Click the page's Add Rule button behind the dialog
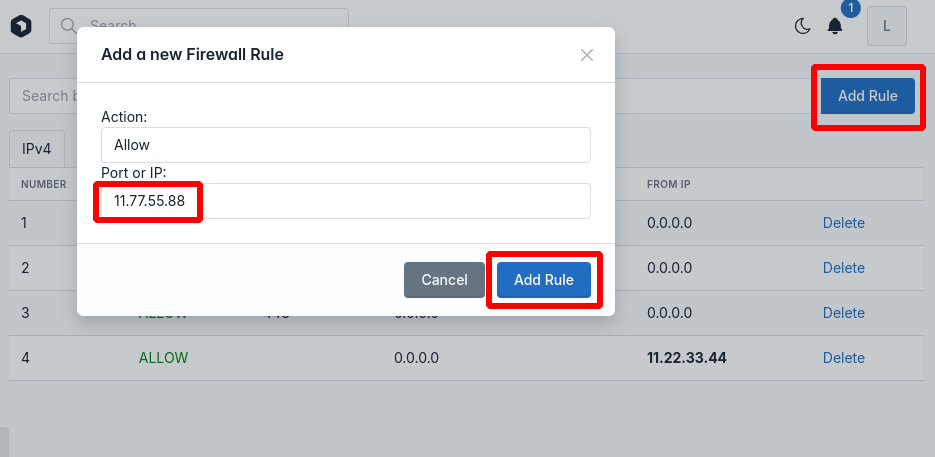The height and width of the screenshot is (457, 935). tap(868, 96)
